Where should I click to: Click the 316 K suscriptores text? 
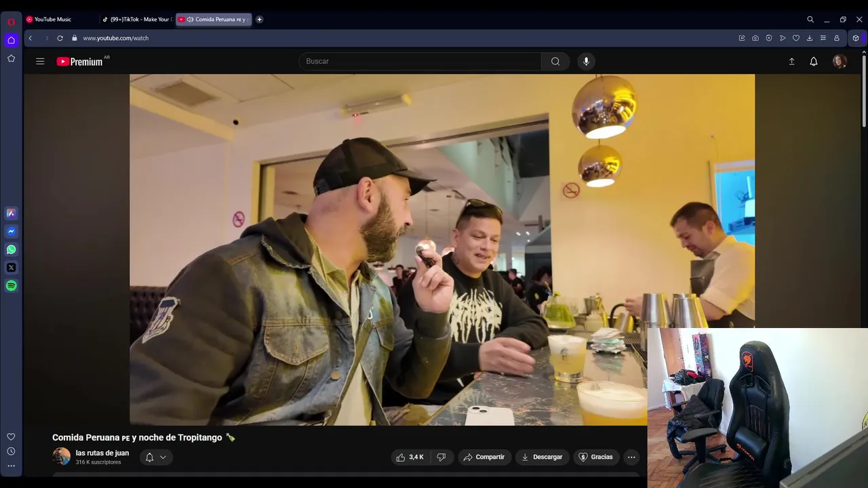98,462
